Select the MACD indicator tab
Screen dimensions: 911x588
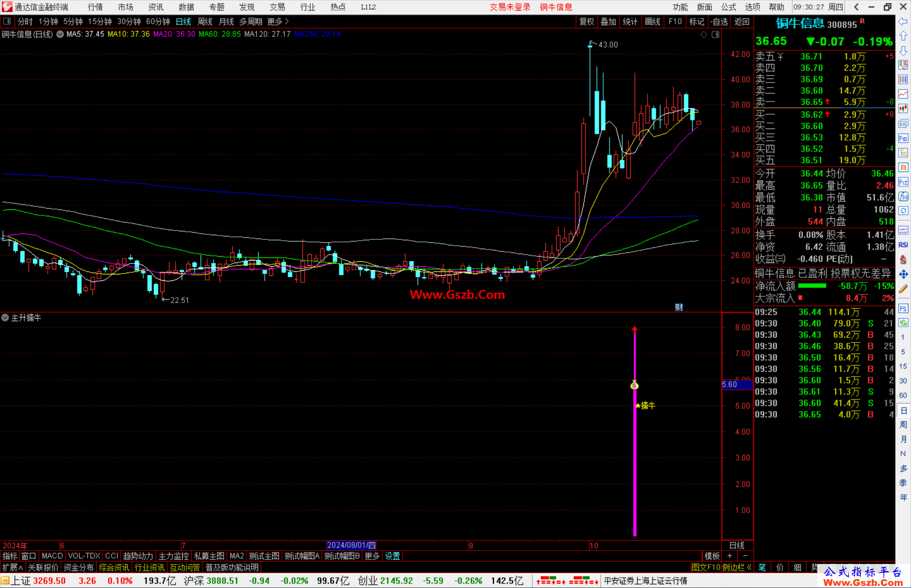tap(52, 556)
